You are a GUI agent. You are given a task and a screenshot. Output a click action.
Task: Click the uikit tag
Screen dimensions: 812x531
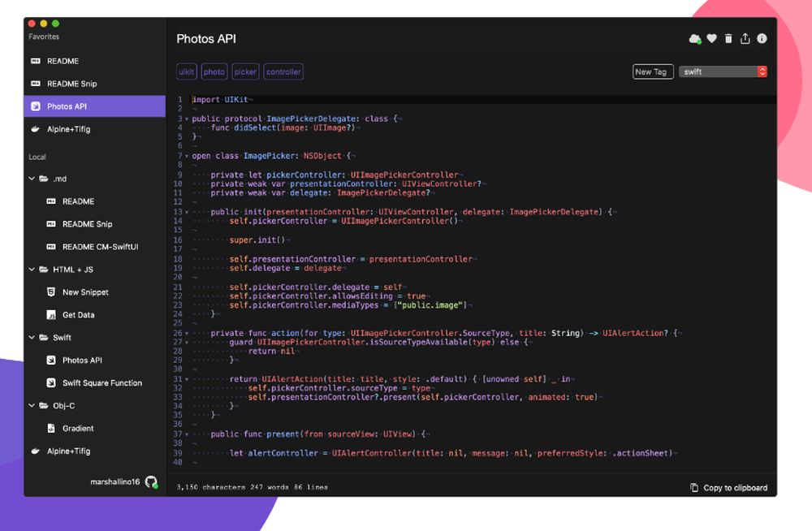(x=187, y=72)
